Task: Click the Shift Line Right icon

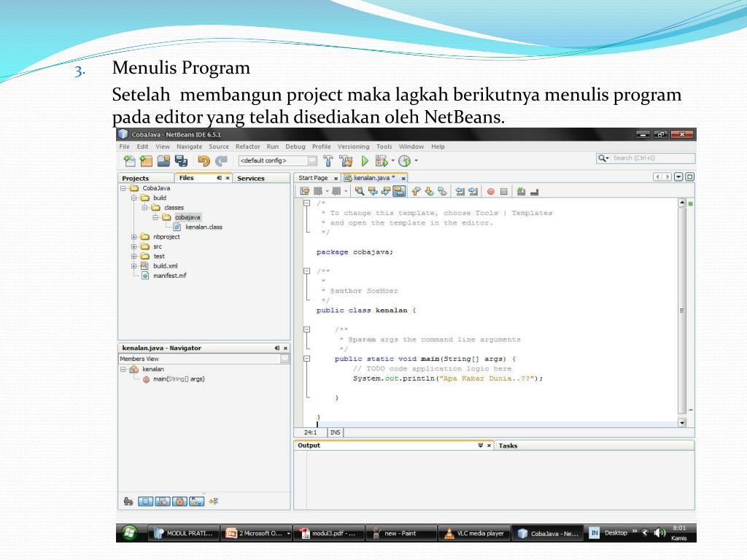Action: tap(473, 192)
